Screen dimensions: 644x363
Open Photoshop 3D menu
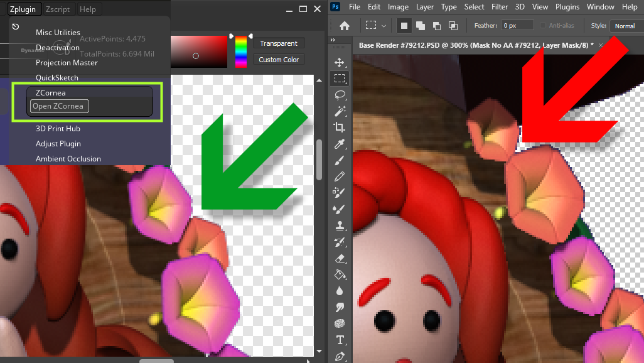[x=520, y=7]
